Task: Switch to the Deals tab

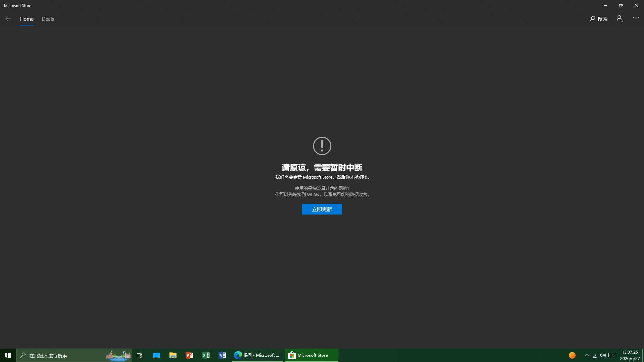Action: coord(48,19)
